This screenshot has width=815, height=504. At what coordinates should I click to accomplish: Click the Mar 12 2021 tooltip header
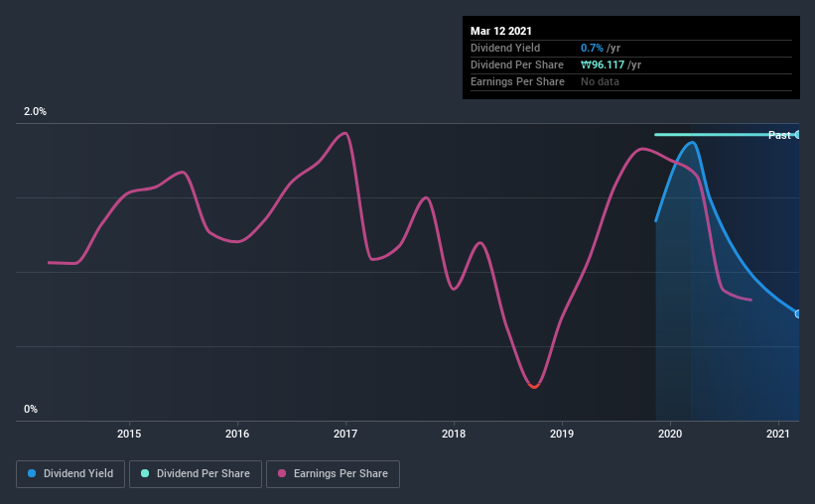501,31
